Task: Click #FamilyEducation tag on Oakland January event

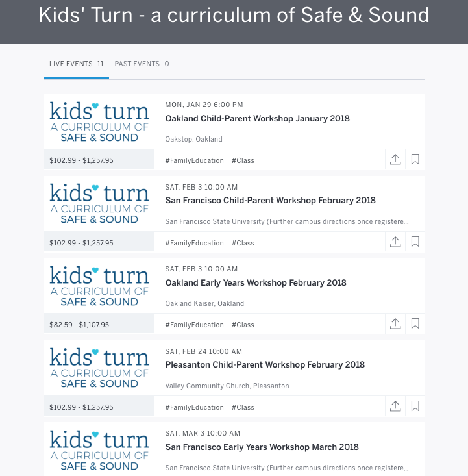Action: click(194, 160)
